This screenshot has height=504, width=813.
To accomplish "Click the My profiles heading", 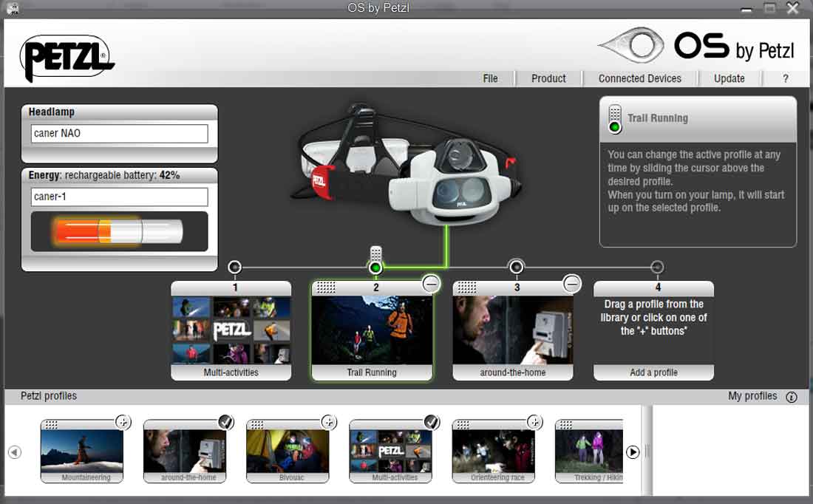I will click(x=752, y=396).
